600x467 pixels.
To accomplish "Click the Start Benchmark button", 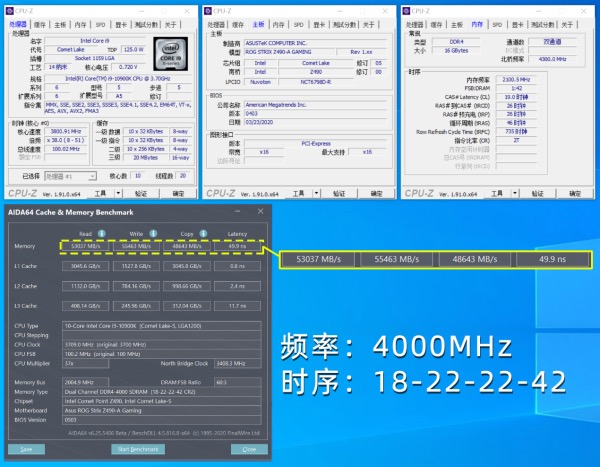I will click(x=138, y=449).
